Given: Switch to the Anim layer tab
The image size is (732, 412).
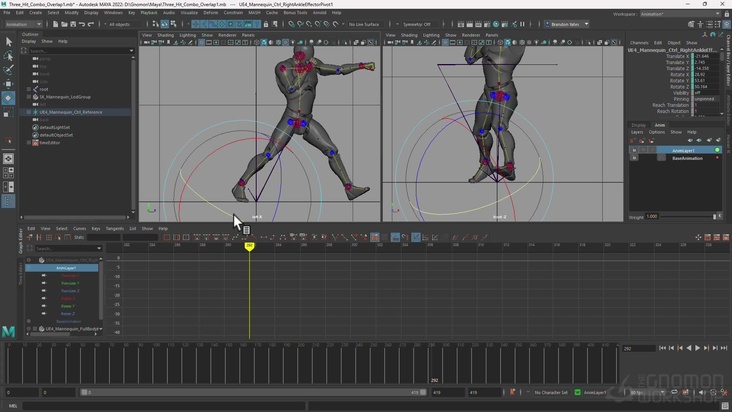Looking at the screenshot, I should 660,125.
